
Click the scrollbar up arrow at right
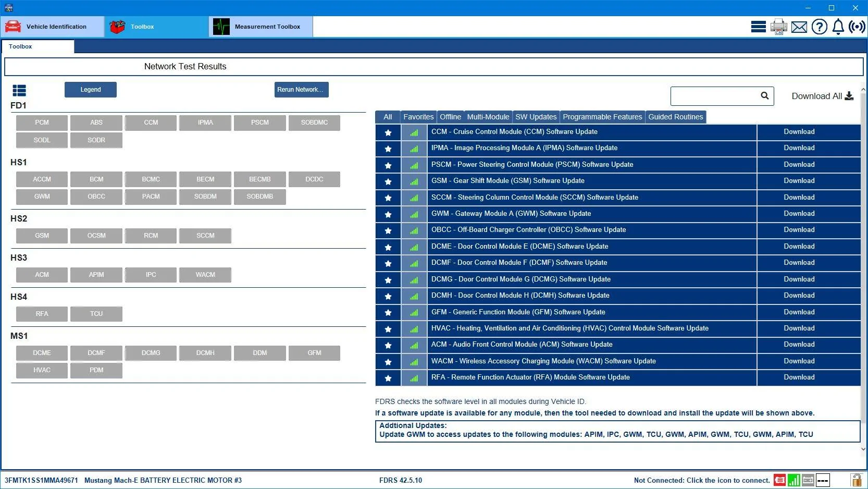click(x=863, y=90)
